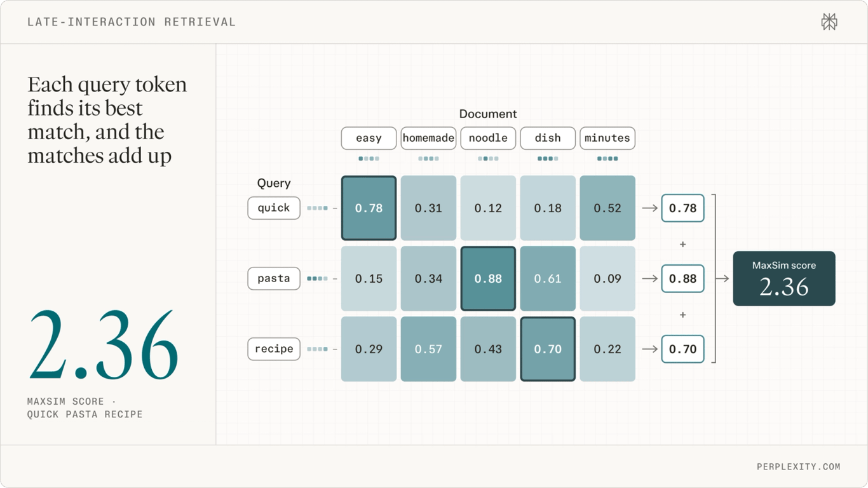Viewport: 868px width, 488px height.
Task: Click the embedding dots under 'dish'
Action: pos(548,159)
